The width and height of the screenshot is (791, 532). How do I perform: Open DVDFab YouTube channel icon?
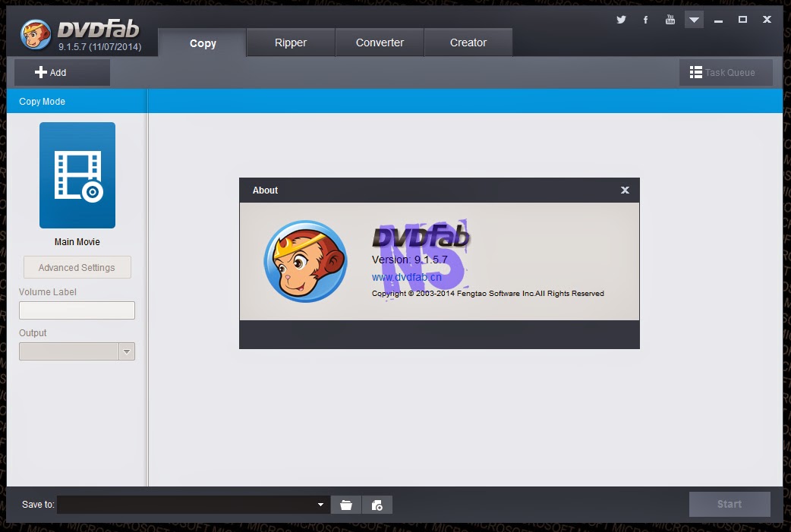click(670, 20)
